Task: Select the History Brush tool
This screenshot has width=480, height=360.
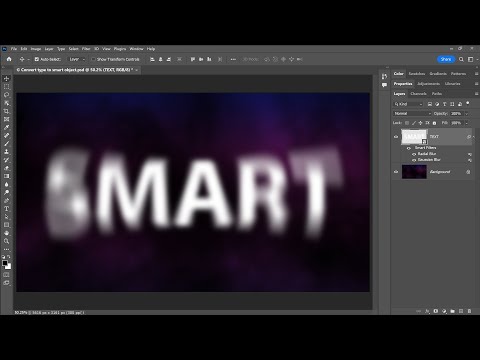Action: (x=6, y=160)
